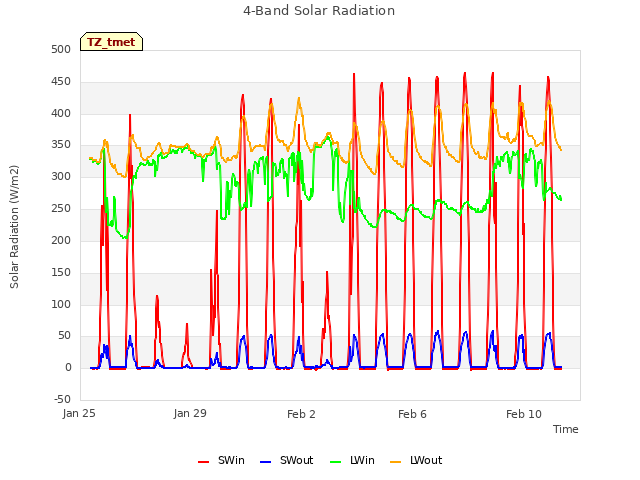The image size is (640, 480).
Task: Click the orange LWout legend swatch
Action: [x=396, y=462]
